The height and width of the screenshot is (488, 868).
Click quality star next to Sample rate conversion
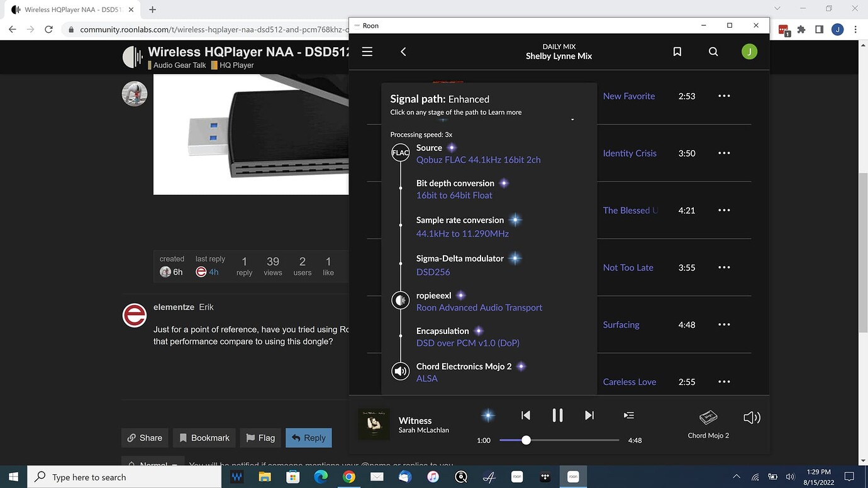click(x=515, y=220)
